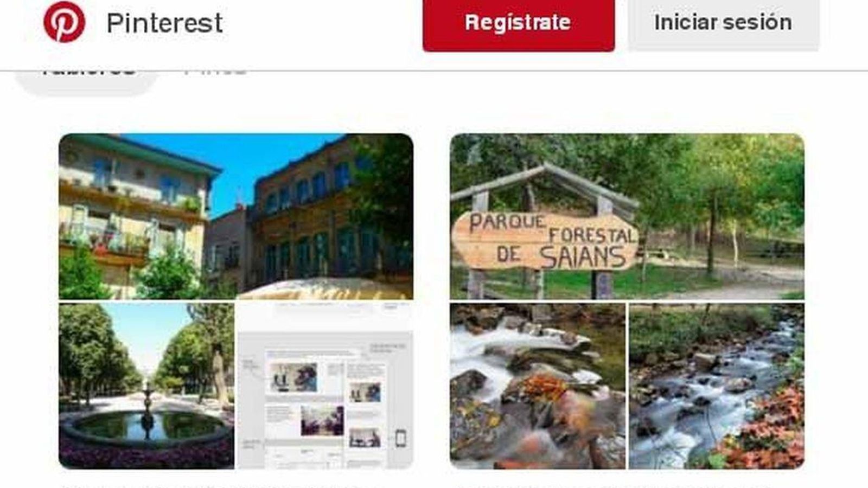Image resolution: width=868 pixels, height=488 pixels.
Task: Click the small photo inside layout screenshot
Action: [293, 377]
